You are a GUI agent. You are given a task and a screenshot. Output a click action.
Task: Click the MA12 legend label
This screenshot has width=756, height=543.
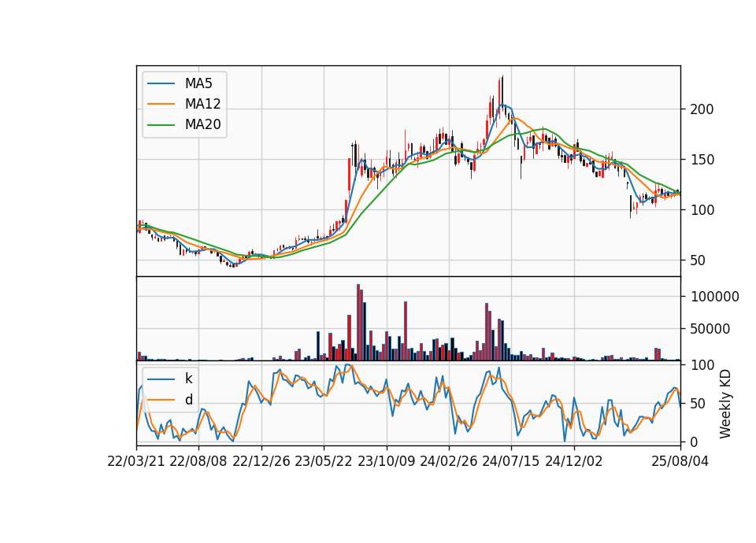202,104
